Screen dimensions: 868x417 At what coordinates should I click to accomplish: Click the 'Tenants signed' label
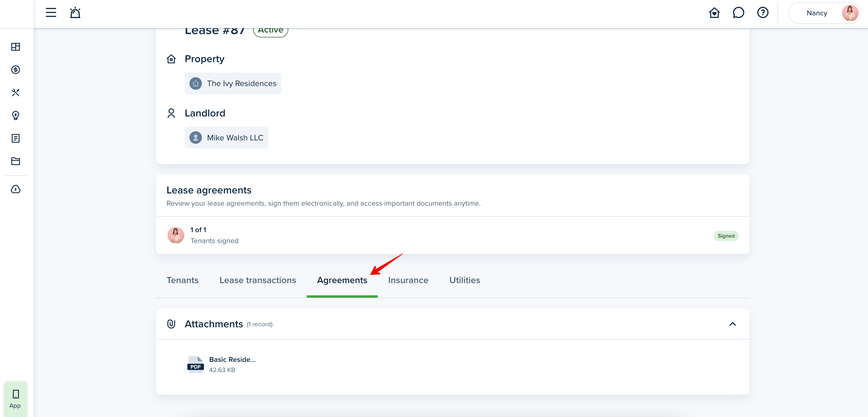click(214, 241)
